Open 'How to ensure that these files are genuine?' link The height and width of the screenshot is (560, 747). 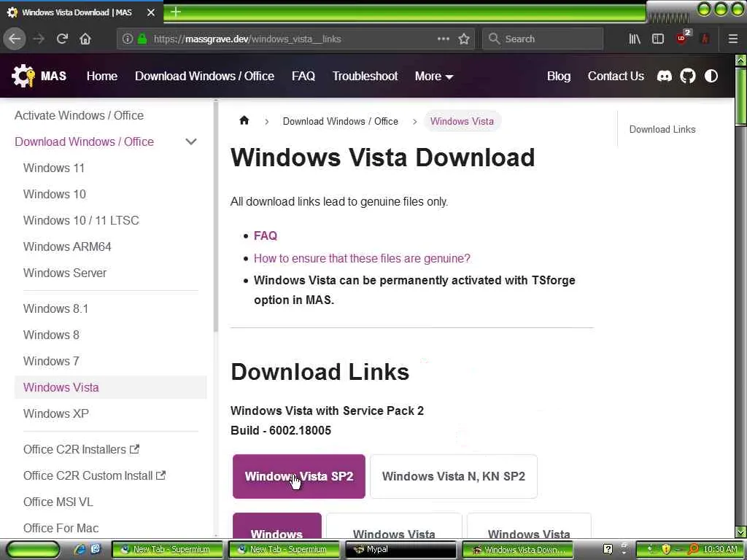(x=362, y=258)
